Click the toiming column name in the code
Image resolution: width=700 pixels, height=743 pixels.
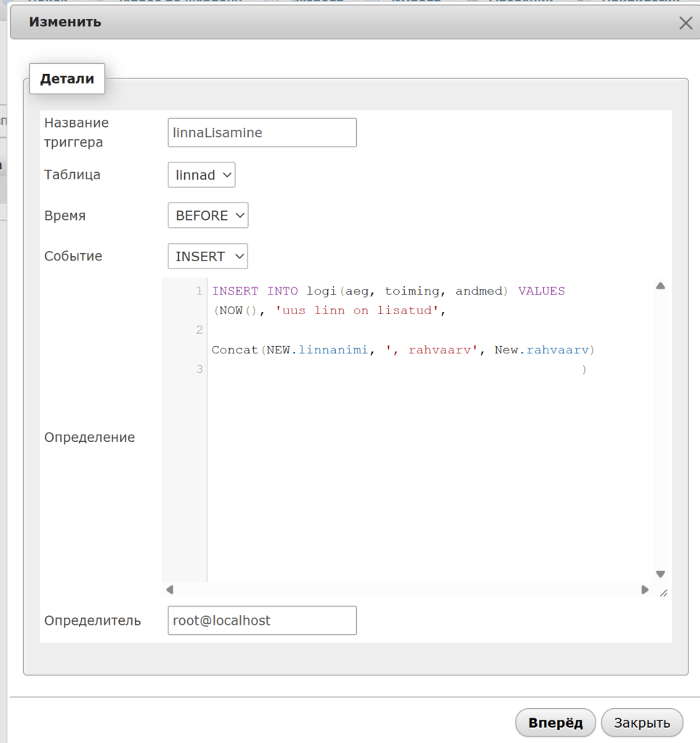pos(412,291)
